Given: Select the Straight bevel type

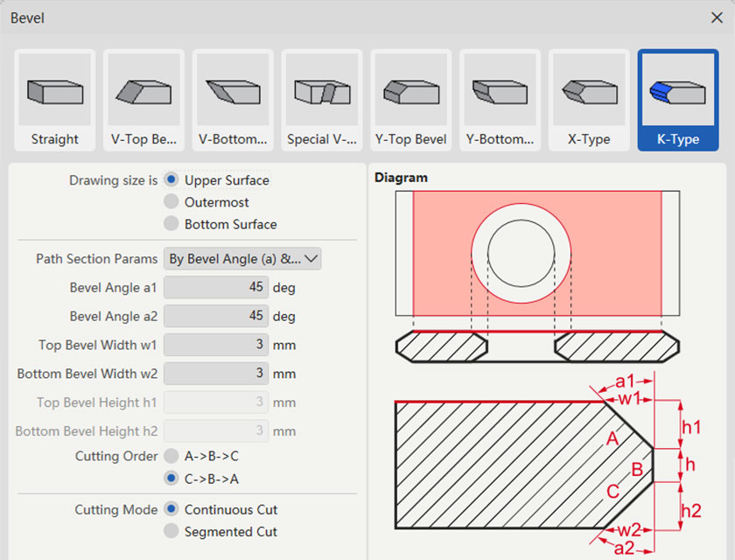Looking at the screenshot, I should 54,96.
